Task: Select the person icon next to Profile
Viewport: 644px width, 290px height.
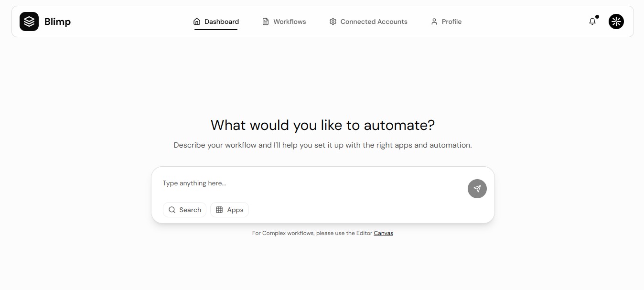Action: point(434,21)
